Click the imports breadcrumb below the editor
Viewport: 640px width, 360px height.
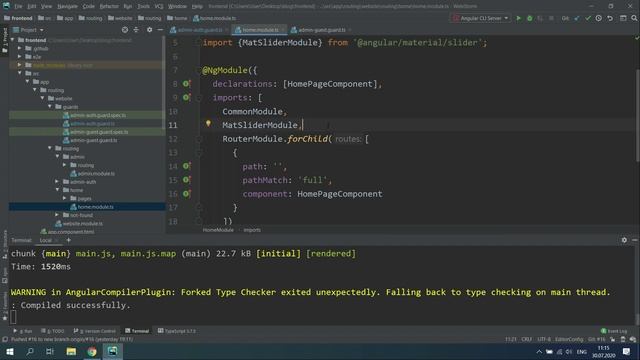[x=252, y=230]
